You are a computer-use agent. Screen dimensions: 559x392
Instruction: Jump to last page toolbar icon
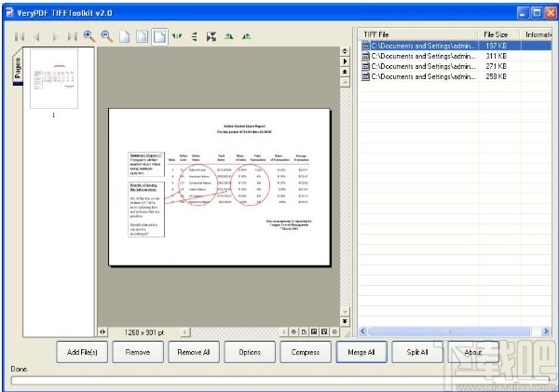pyautogui.click(x=73, y=36)
